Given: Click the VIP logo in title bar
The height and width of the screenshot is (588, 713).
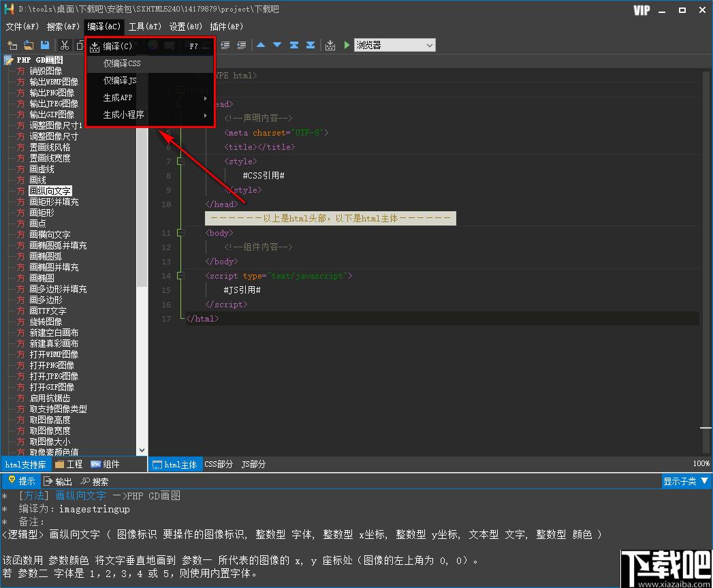Looking at the screenshot, I should coord(641,10).
